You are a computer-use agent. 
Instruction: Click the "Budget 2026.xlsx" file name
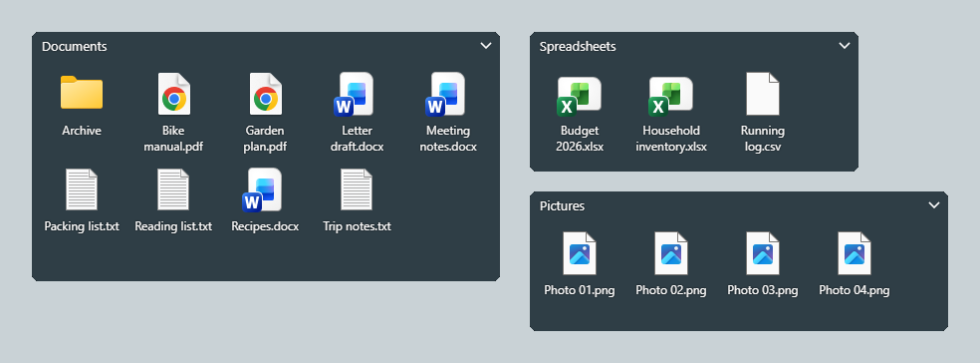coord(580,139)
